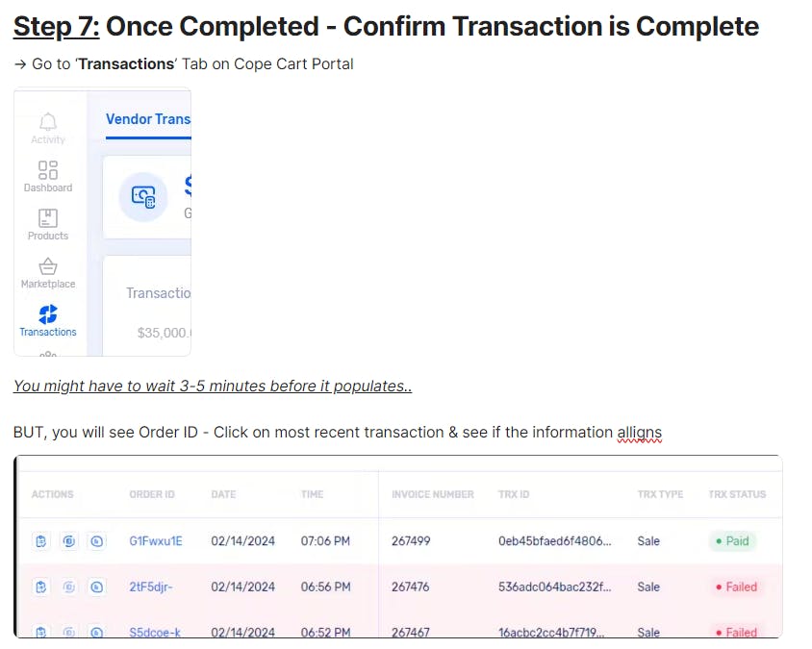This screenshot has height=649, width=812.
Task: Select the Transactions sidebar icon
Action: pos(48,314)
